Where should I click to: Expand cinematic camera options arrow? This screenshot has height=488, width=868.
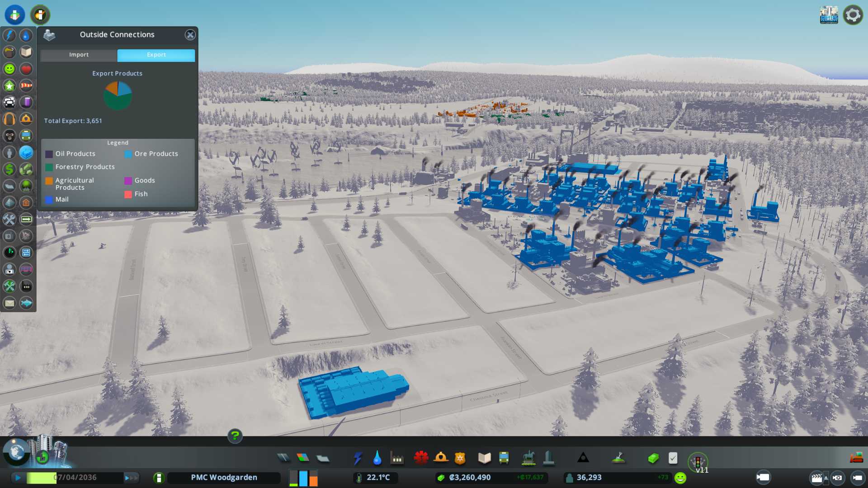coord(826,478)
